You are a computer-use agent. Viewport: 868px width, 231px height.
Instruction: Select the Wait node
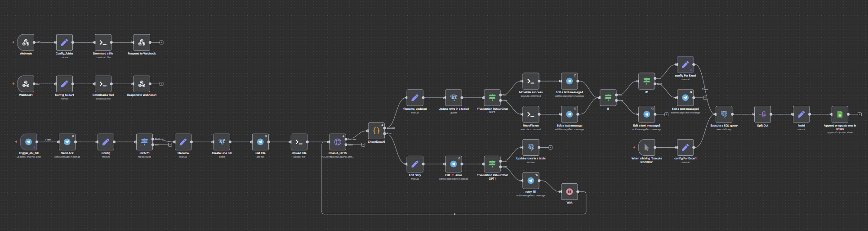(x=570, y=192)
